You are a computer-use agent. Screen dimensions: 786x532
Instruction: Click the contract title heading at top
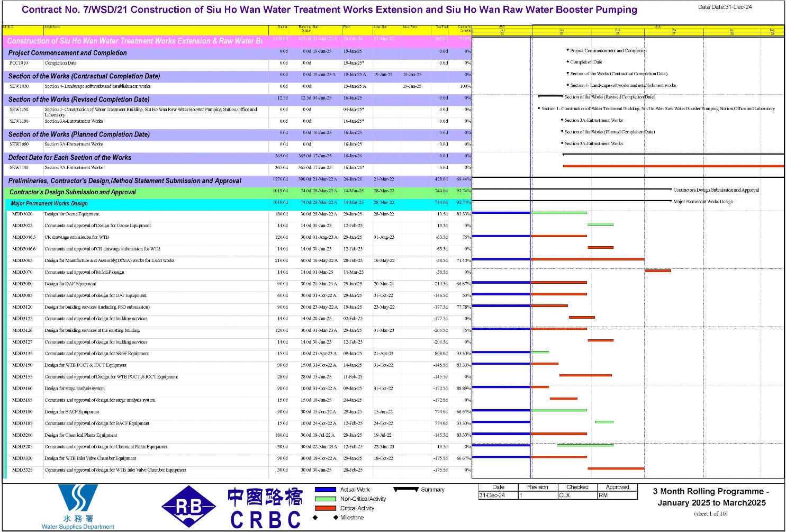tap(329, 10)
